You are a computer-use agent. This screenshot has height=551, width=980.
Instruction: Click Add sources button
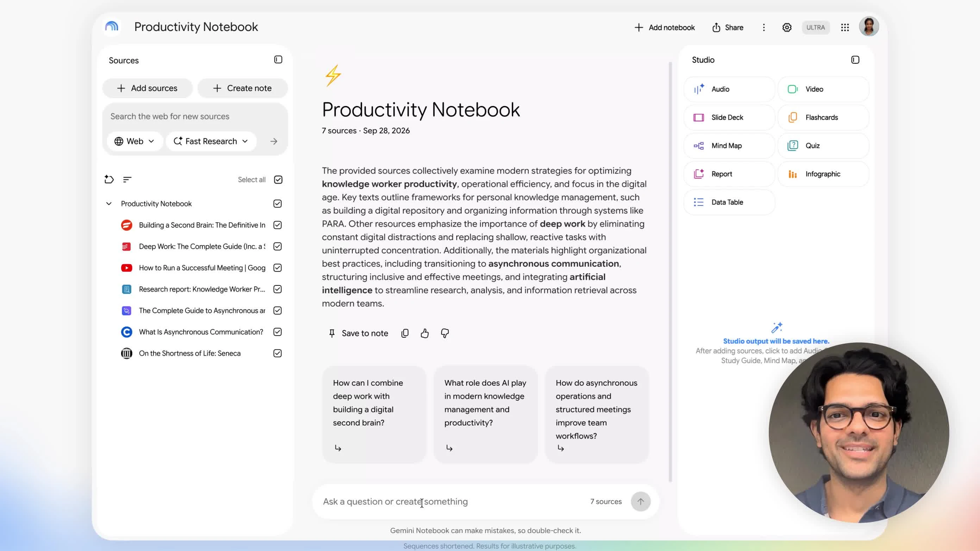tap(147, 88)
